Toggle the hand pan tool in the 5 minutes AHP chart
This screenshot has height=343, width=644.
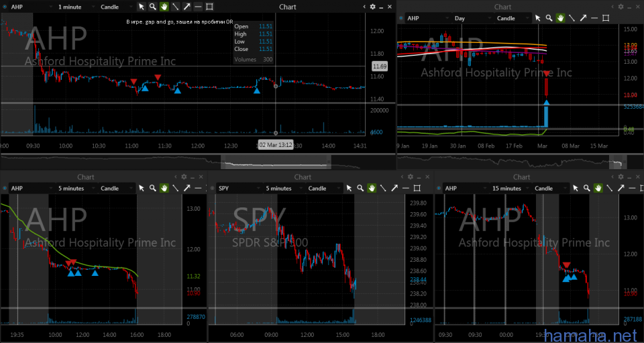pos(164,188)
